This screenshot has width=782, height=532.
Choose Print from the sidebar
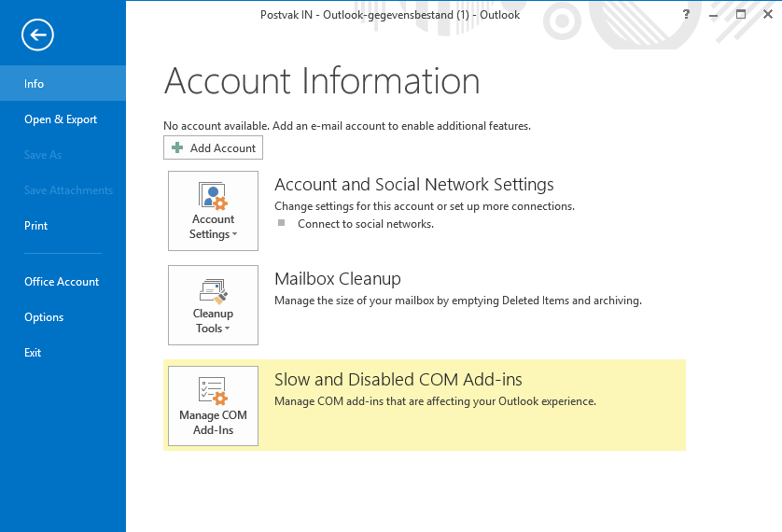pyautogui.click(x=63, y=225)
